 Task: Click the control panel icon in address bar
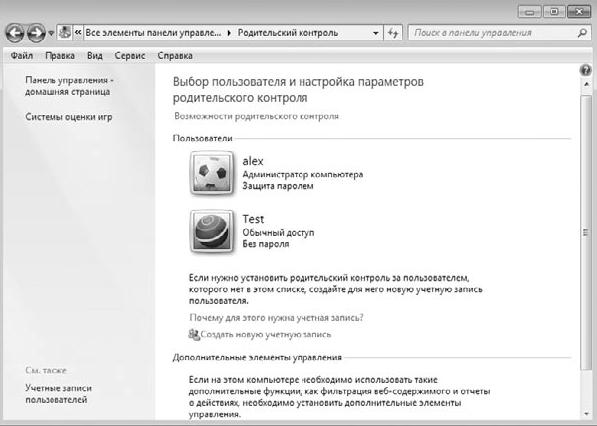click(65, 32)
